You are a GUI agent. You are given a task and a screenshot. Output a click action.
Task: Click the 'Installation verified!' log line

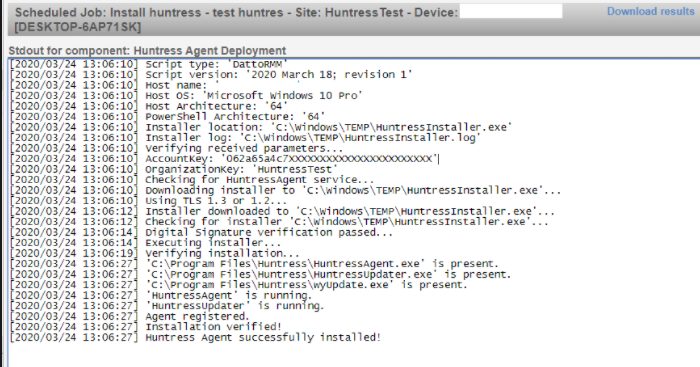tap(146, 326)
